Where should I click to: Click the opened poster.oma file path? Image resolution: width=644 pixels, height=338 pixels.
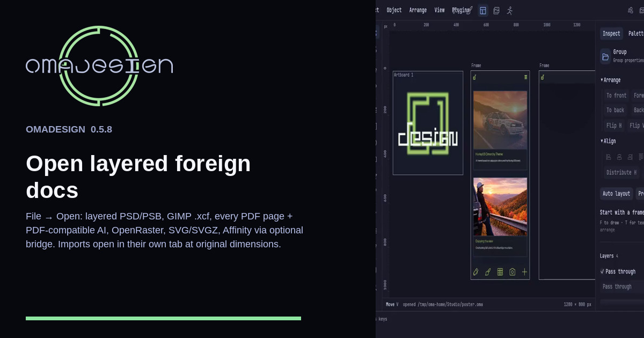[x=443, y=305]
